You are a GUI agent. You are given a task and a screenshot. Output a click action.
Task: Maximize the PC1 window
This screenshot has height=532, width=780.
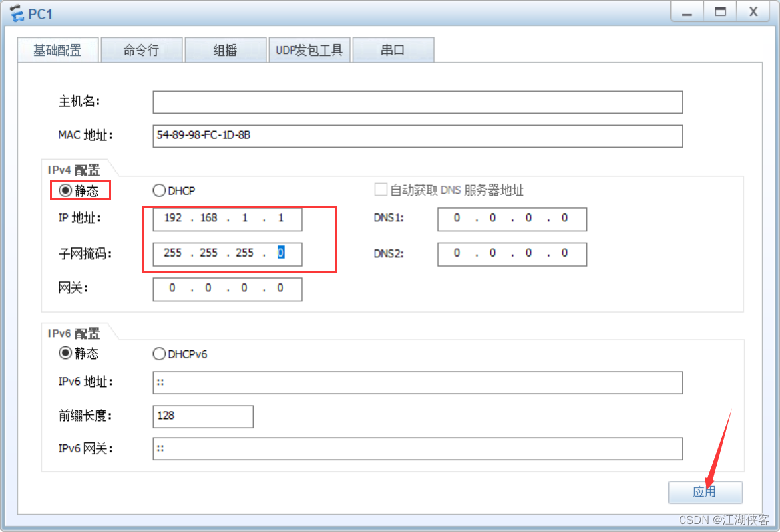pos(720,11)
